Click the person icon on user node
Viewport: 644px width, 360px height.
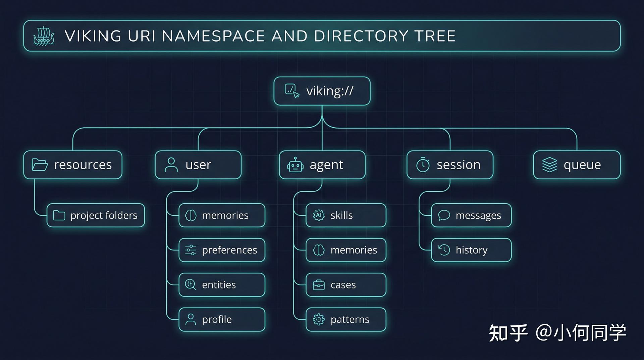(x=171, y=165)
